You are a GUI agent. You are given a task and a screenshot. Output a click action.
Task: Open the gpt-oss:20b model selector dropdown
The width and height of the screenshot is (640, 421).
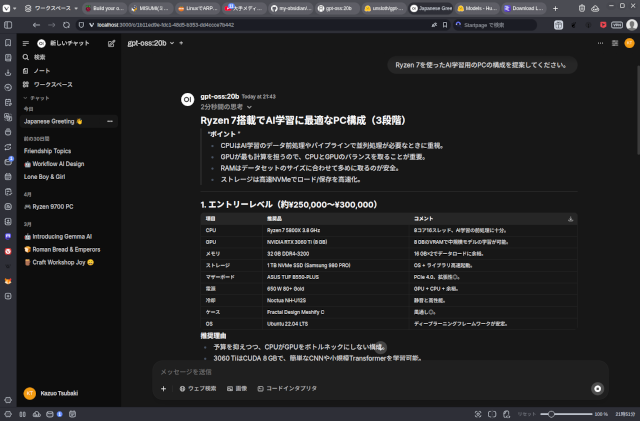[151, 43]
